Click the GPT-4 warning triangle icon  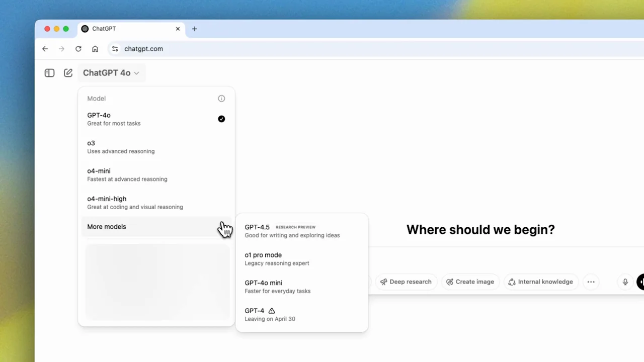(272, 311)
